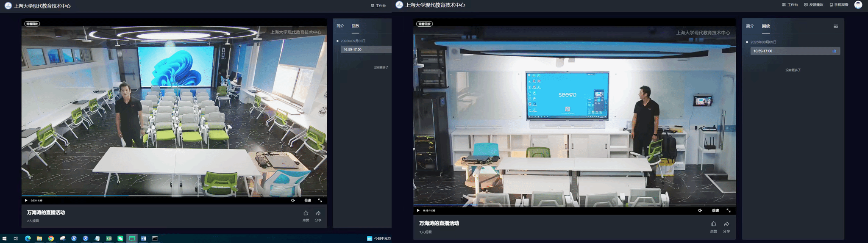Click 手机观看 in the right window header
This screenshot has width=868, height=243.
point(839,5)
